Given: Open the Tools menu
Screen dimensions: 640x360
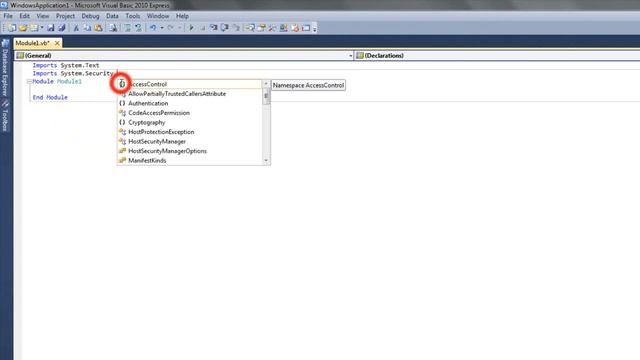Looking at the screenshot, I should coord(133,16).
